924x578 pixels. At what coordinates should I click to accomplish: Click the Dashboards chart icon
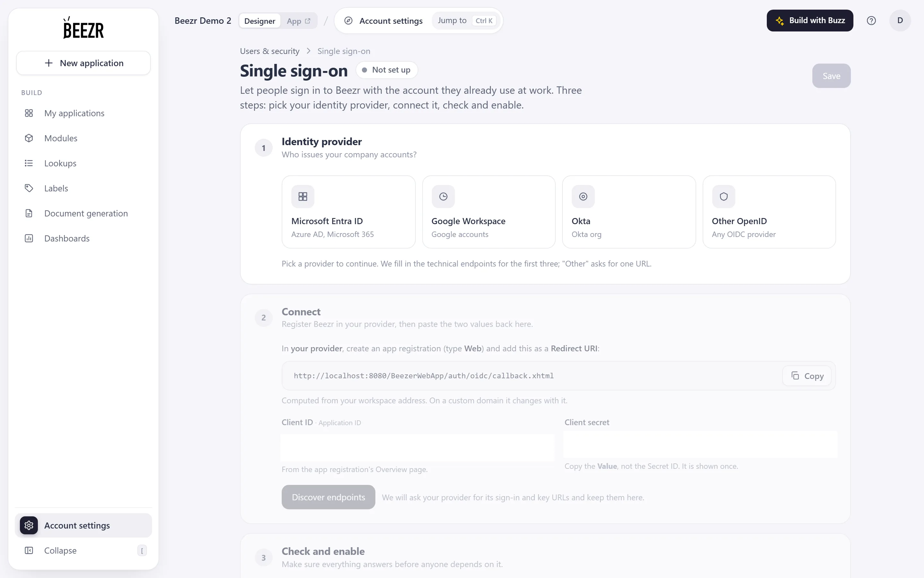click(29, 238)
